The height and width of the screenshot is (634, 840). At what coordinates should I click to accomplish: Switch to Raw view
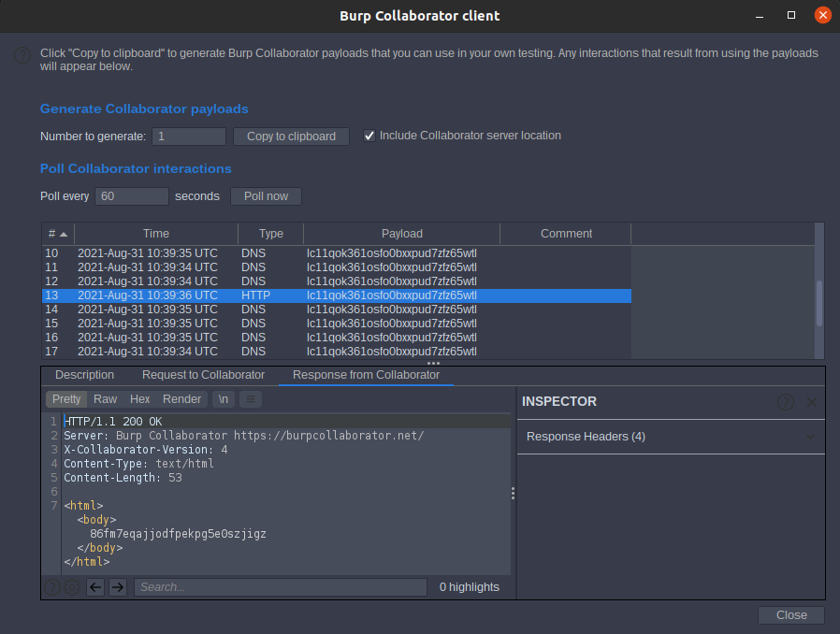click(x=105, y=399)
